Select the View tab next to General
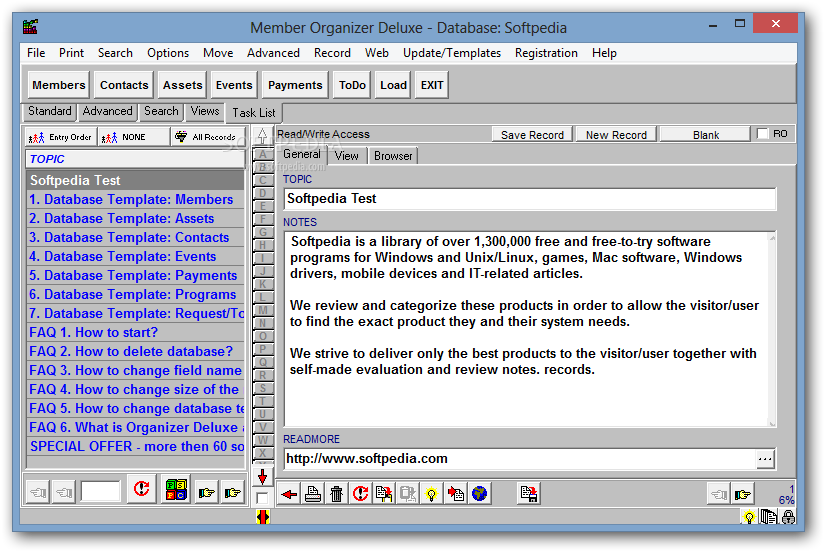The image size is (825, 552). (346, 156)
